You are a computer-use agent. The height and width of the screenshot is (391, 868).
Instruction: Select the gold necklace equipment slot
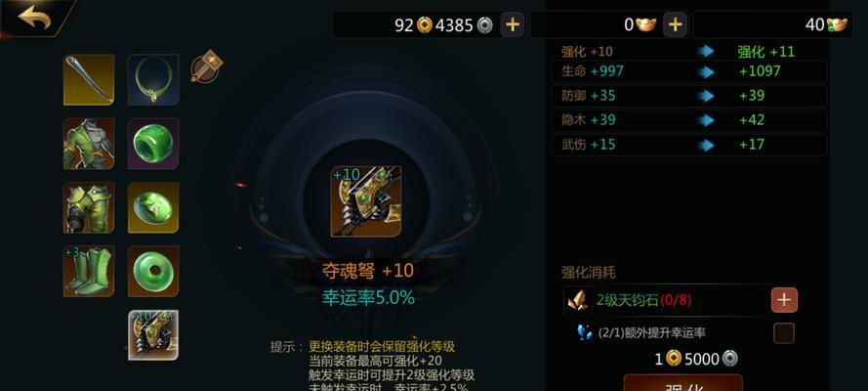(153, 80)
